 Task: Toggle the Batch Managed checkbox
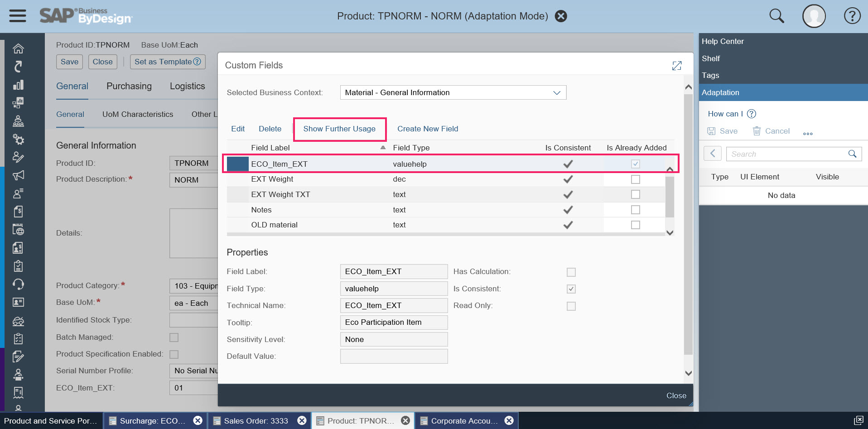(174, 337)
